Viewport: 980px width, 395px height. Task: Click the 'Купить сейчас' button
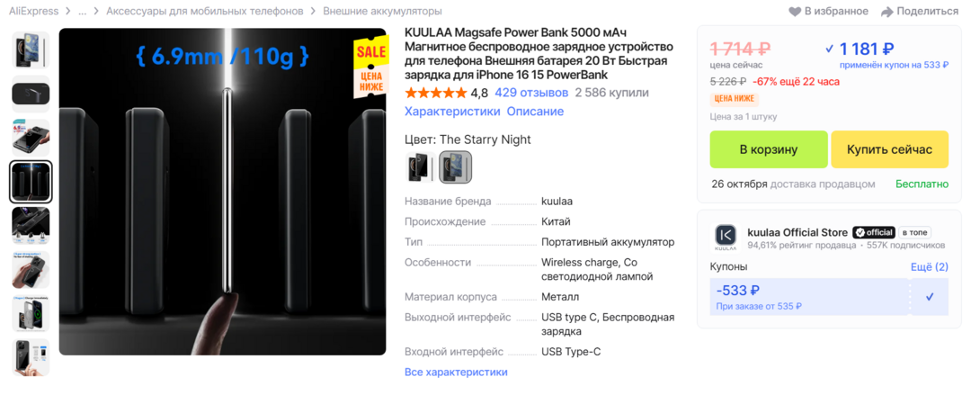pos(889,149)
